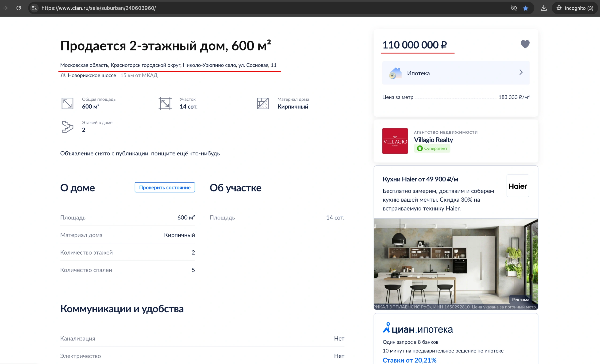Click the Villagio Realty agency logo
The width and height of the screenshot is (600, 364).
(x=395, y=141)
